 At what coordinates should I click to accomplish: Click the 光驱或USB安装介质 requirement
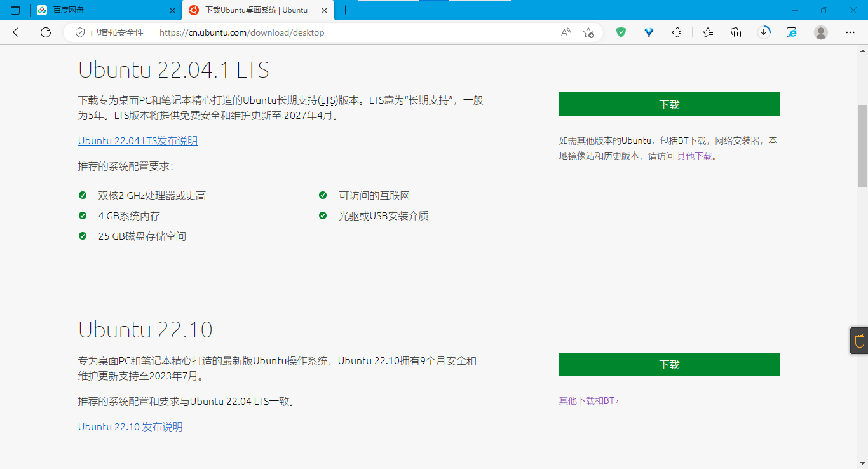[384, 216]
